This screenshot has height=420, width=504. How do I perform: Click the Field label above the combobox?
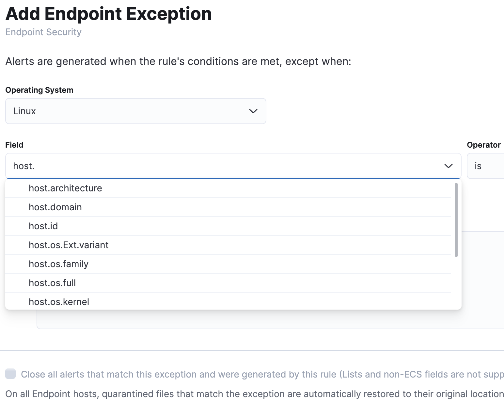point(14,145)
